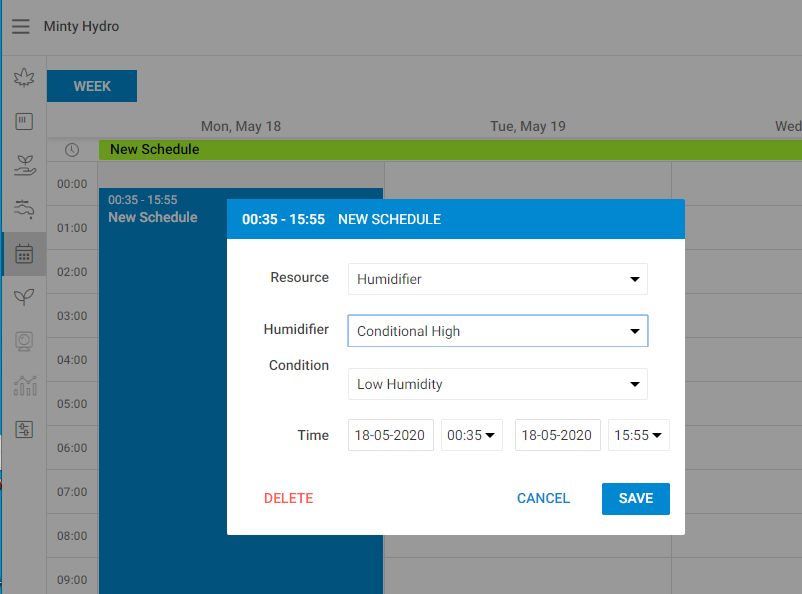Open the seedling sprout sidebar icon

point(24,297)
